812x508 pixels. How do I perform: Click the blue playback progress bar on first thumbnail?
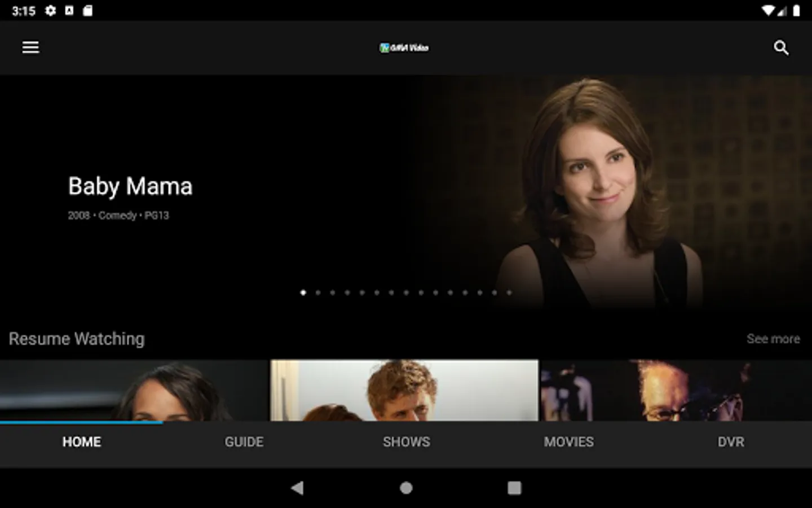pyautogui.click(x=81, y=422)
